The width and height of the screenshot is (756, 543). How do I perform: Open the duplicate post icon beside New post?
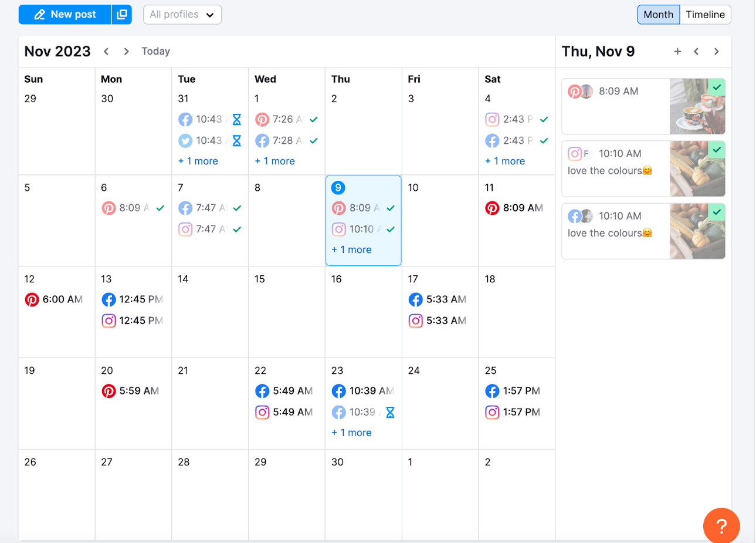pos(121,14)
